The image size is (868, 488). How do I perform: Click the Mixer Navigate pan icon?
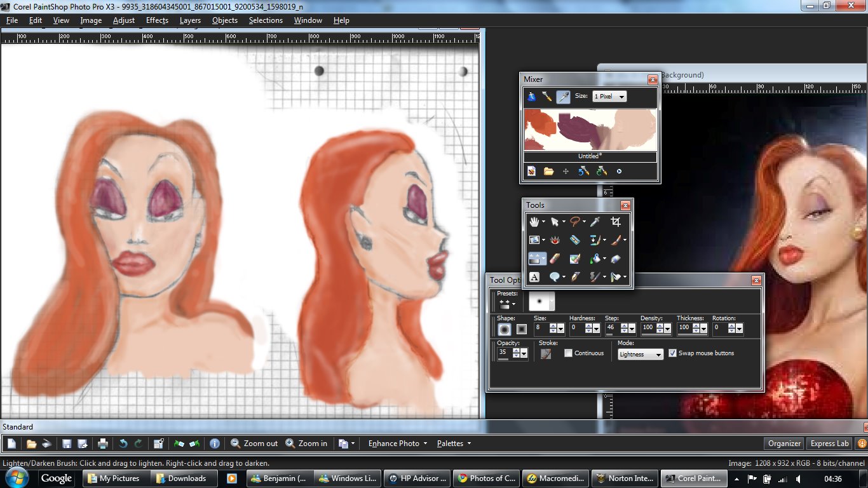[566, 172]
